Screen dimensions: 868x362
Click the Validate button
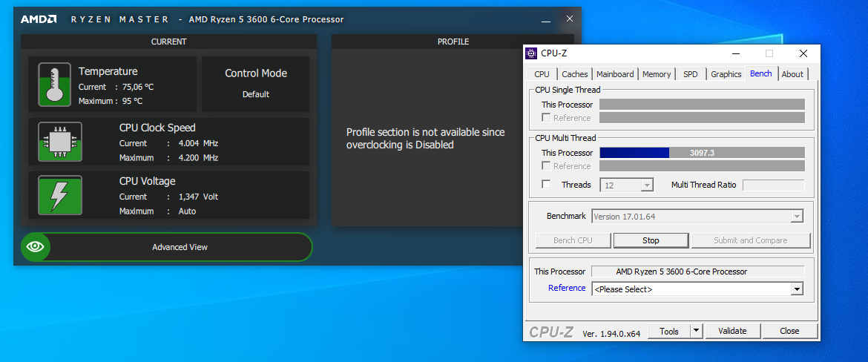(x=732, y=331)
